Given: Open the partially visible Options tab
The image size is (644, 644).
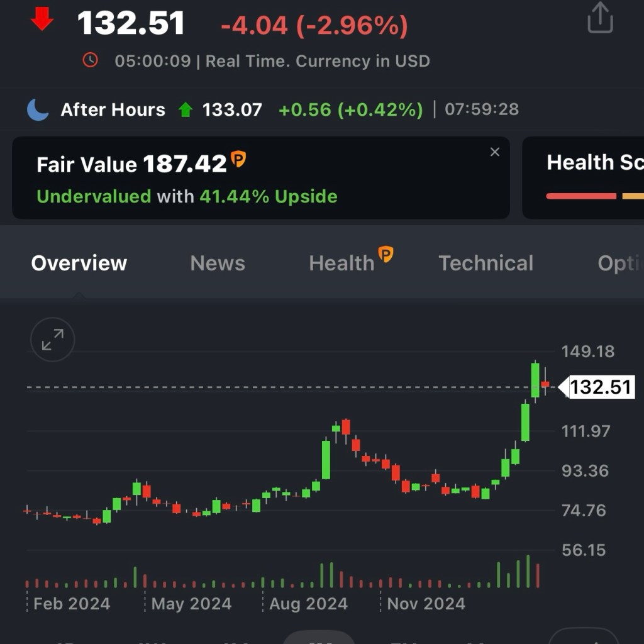Looking at the screenshot, I should tap(620, 263).
